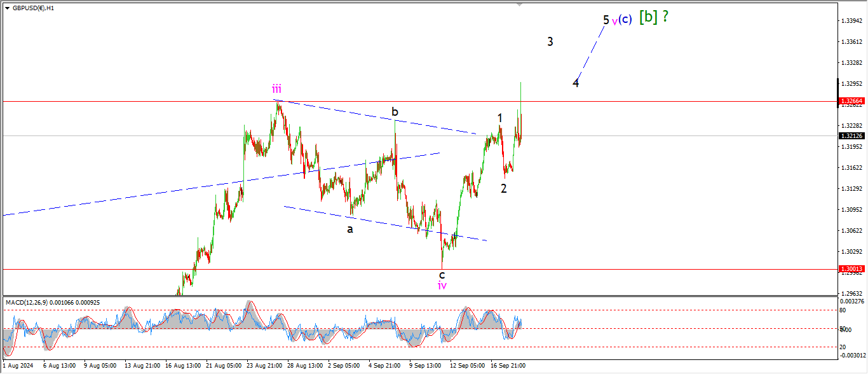Screen dimensions: 868x374
Task: Click the wave 'c' label above iv
Action: 442,274
